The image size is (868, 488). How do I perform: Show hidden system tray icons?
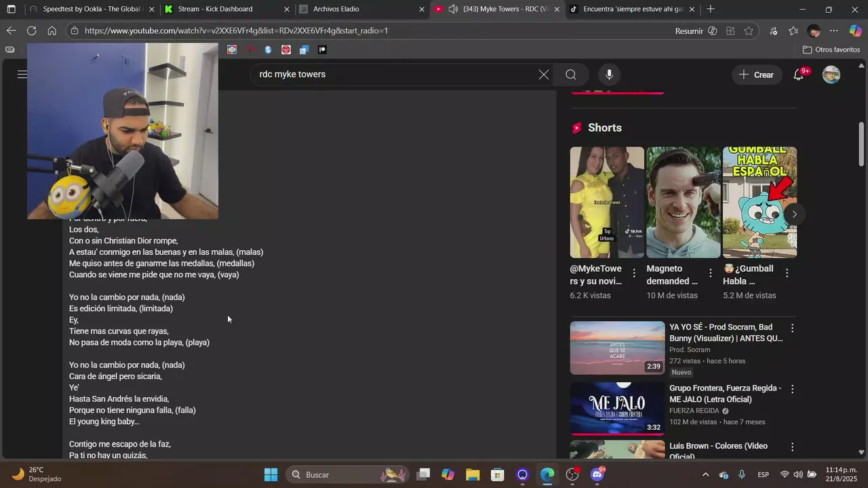[705, 474]
